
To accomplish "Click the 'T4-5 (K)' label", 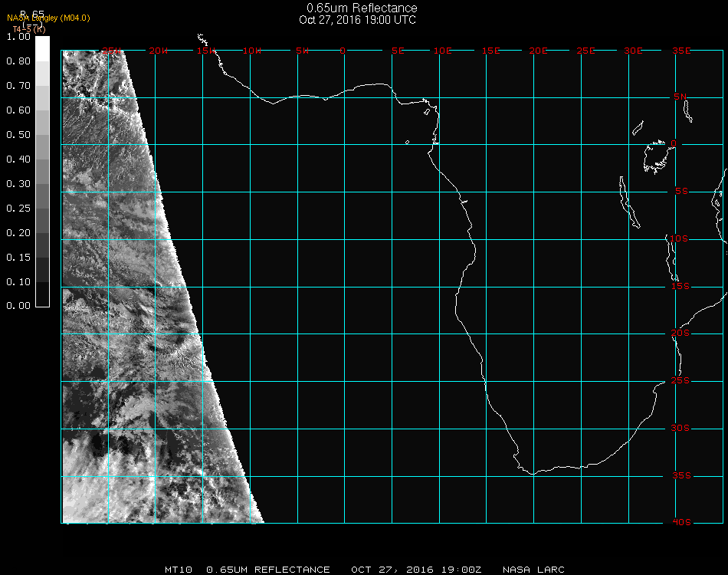I will click(29, 29).
